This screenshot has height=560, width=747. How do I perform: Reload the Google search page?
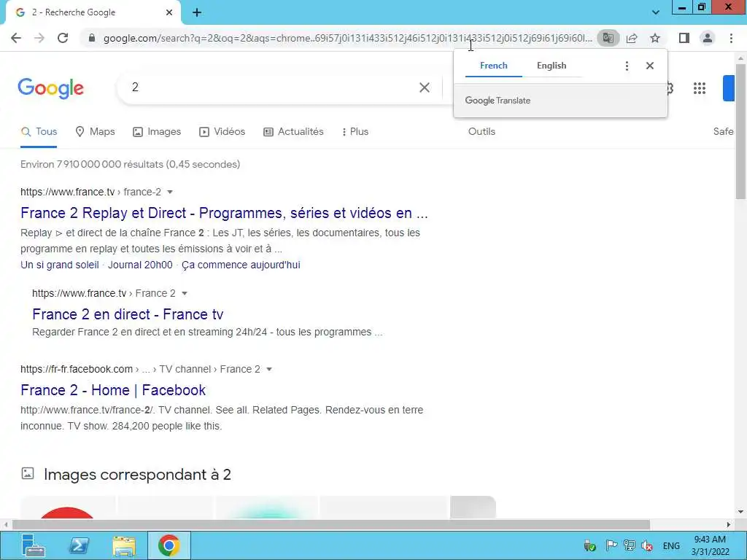click(x=63, y=38)
